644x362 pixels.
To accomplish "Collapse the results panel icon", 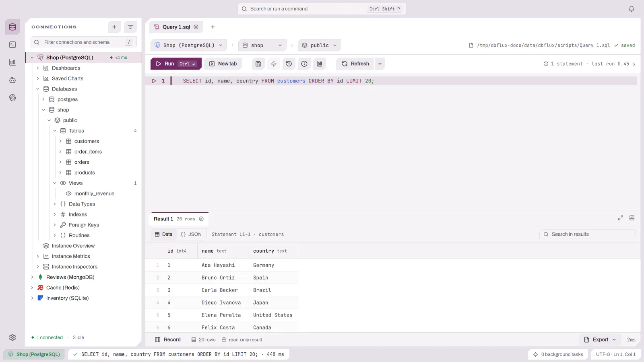I will tap(632, 218).
